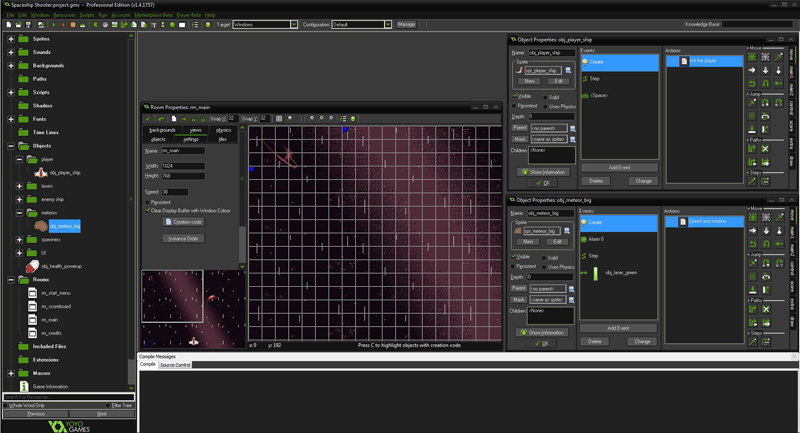This screenshot has height=433, width=800.
Task: Click the toggle grid icon in room toolbar
Action: click(279, 118)
